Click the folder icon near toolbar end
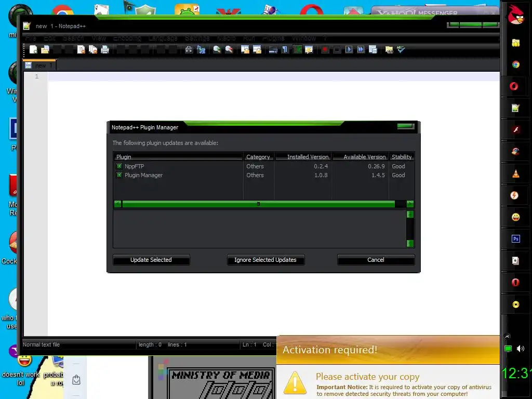Viewport: 532px width, 399px height. point(389,49)
